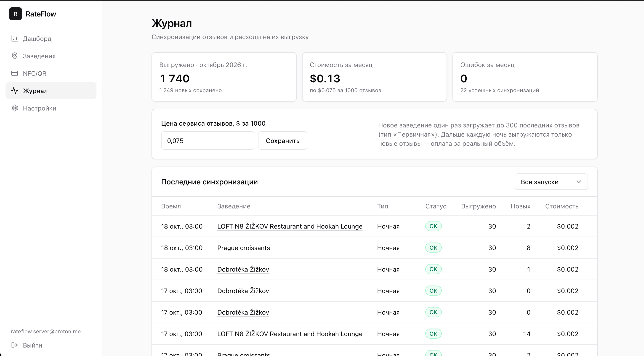Image resolution: width=644 pixels, height=356 pixels.
Task: Click the 1 740 выгружено value
Action: (175, 79)
